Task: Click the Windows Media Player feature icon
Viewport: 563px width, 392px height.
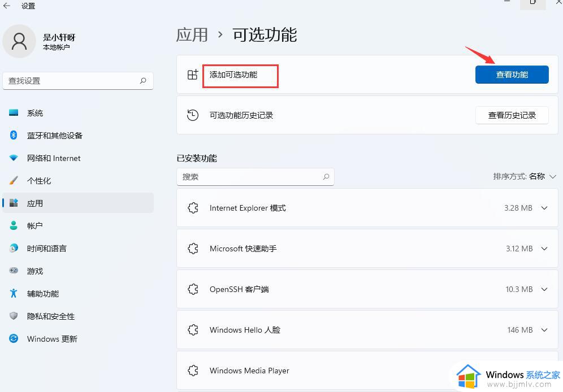Action: [x=193, y=371]
